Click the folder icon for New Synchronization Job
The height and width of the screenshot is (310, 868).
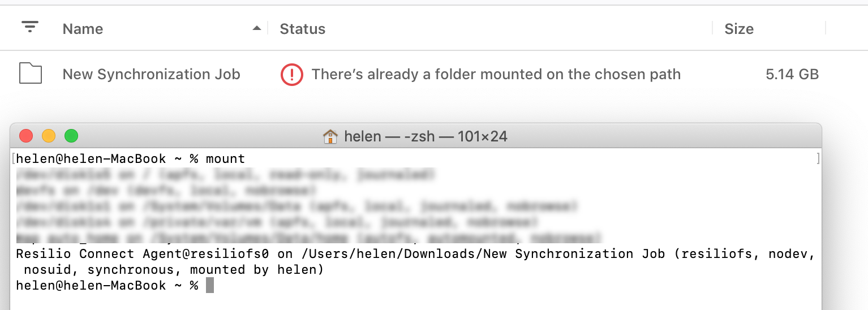tap(31, 74)
